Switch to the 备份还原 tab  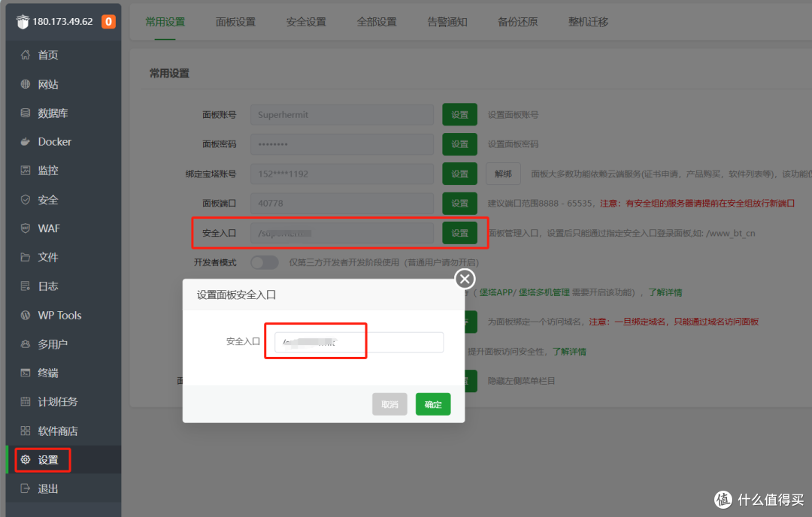517,22
